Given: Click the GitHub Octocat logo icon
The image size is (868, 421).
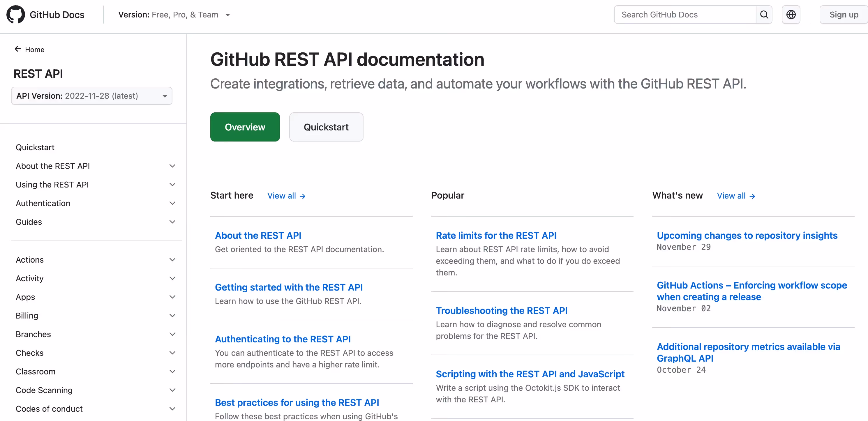Looking at the screenshot, I should [15, 15].
